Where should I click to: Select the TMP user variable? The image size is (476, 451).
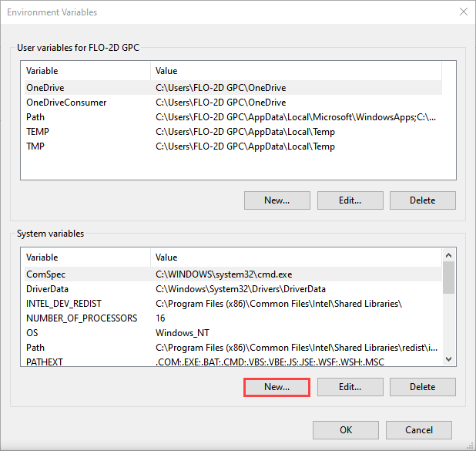click(x=36, y=146)
